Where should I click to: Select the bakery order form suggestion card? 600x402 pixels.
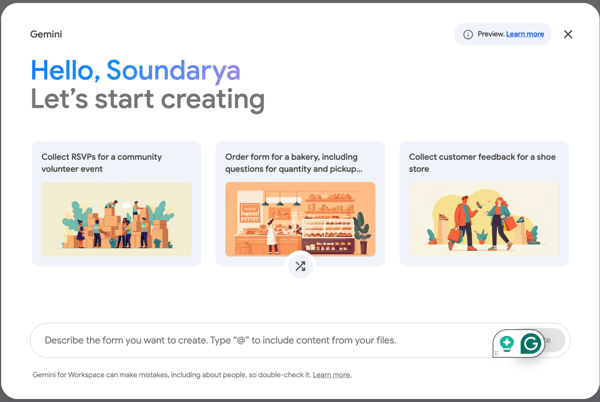coord(300,203)
